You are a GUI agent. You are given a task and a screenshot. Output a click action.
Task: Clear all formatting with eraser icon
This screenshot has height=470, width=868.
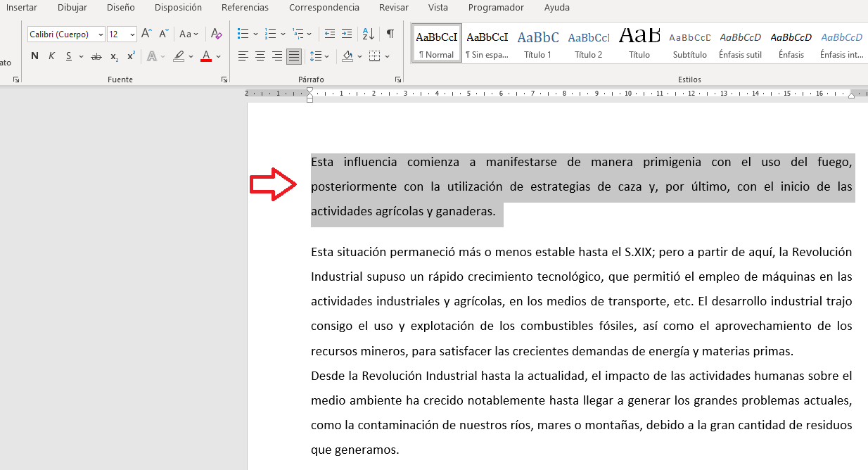tap(216, 34)
